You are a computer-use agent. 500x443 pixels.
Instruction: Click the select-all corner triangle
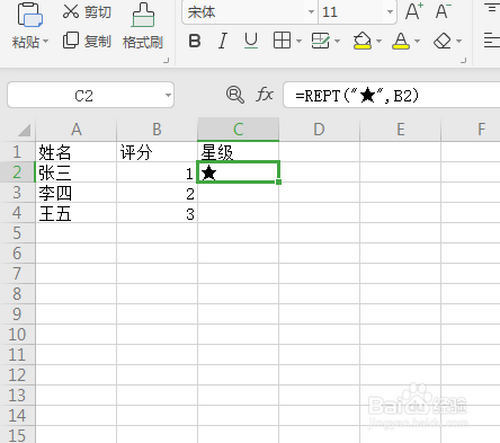[24, 130]
